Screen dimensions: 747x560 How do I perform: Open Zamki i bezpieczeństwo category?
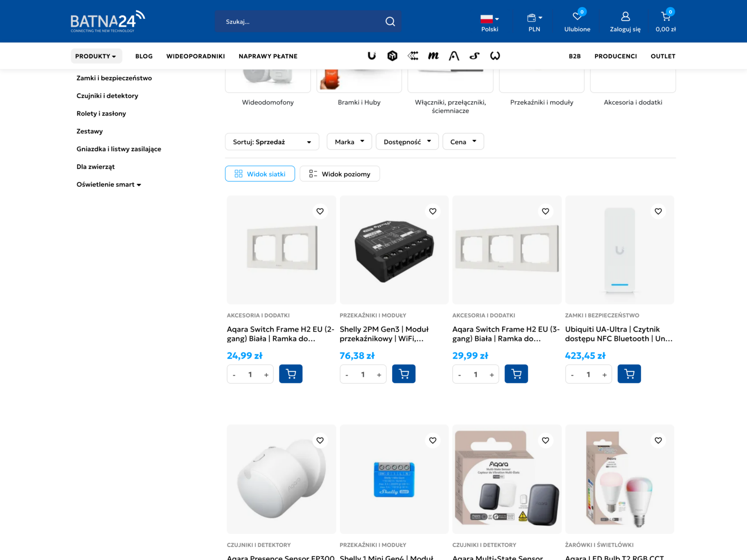point(114,78)
